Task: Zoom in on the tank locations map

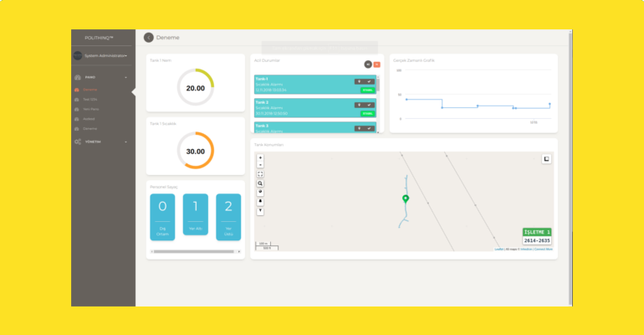Action: tap(260, 157)
